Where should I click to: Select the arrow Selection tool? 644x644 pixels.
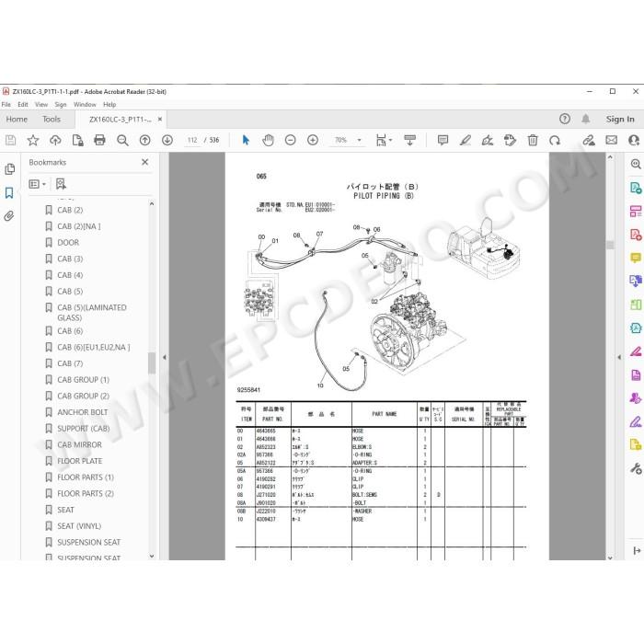tap(246, 141)
